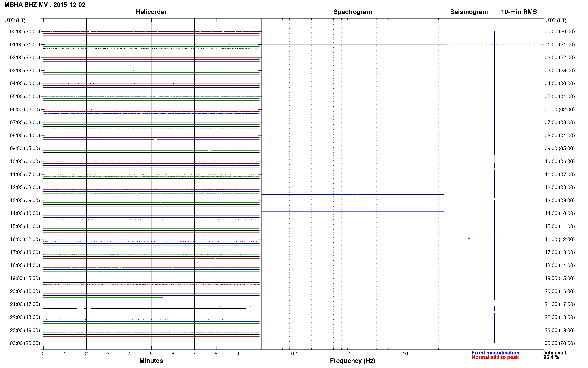Click Helicorder-side time label '19:00 (15:00)'
This screenshot has width=588, height=368.
tap(25, 278)
